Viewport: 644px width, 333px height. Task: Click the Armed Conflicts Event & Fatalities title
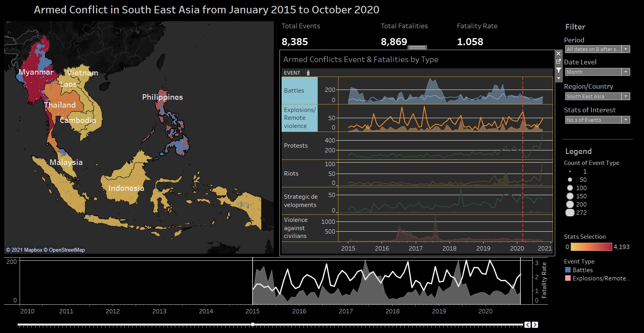[361, 60]
